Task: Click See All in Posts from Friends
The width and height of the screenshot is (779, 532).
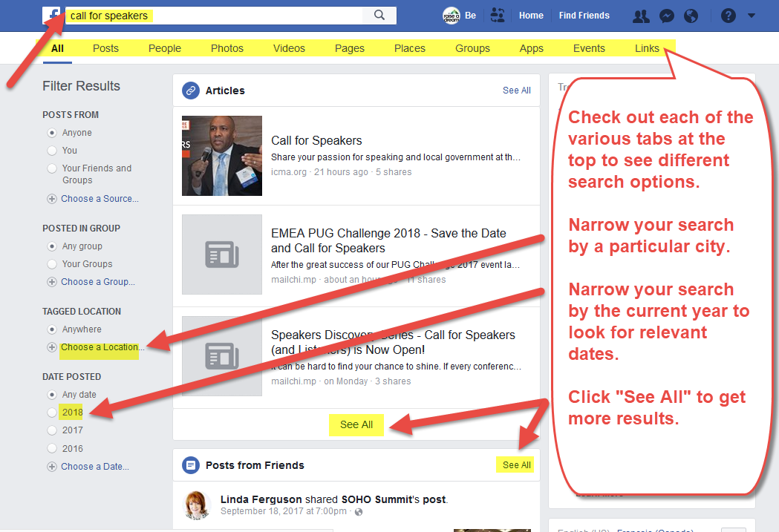Action: point(517,465)
